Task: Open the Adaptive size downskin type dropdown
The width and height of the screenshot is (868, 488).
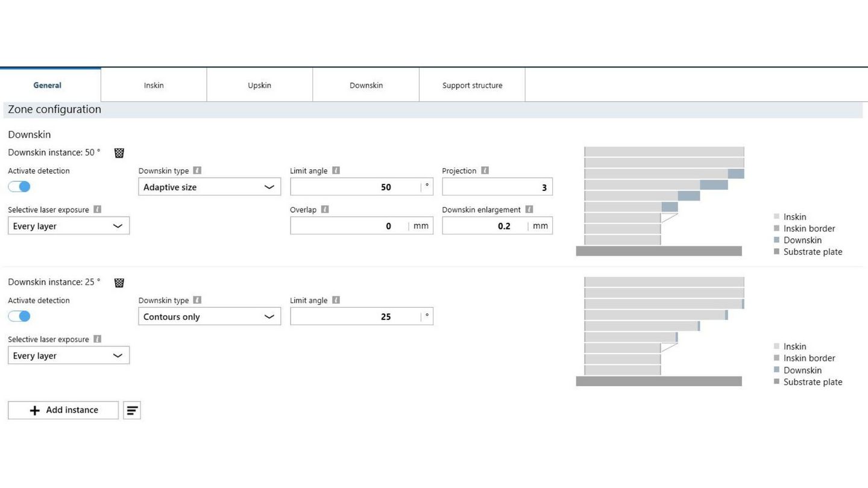Action: (209, 187)
